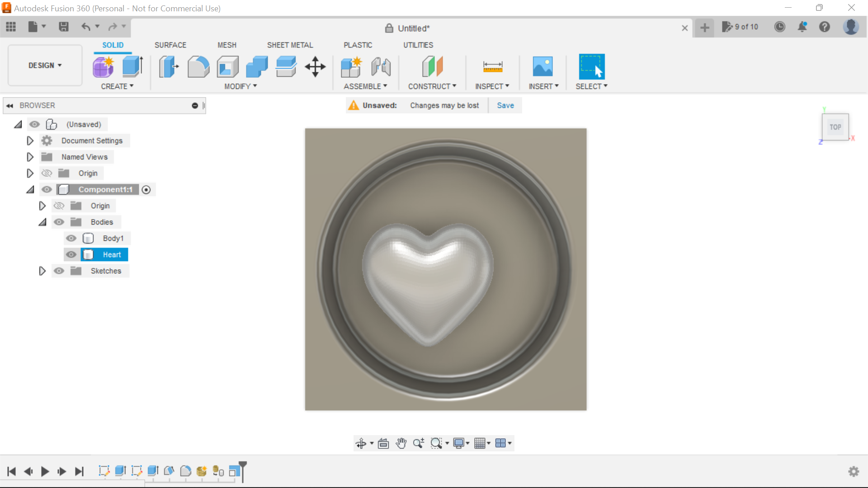Toggle visibility of the Heart body
The width and height of the screenshot is (868, 488).
(71, 254)
